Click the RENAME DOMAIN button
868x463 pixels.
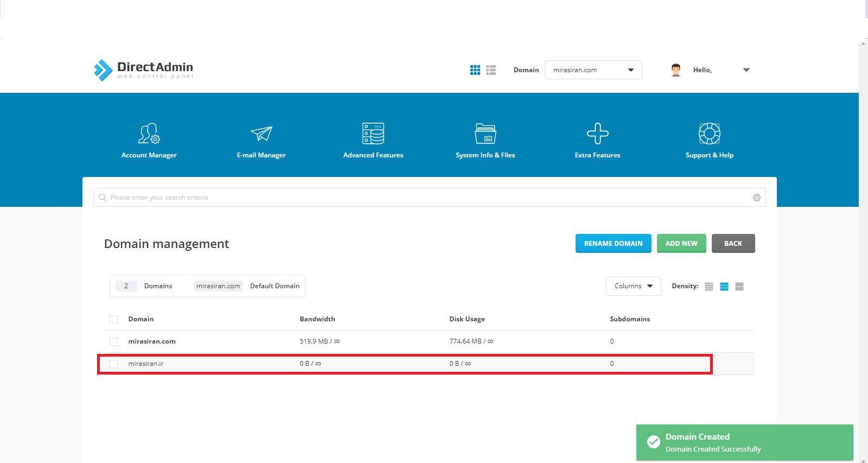click(613, 244)
